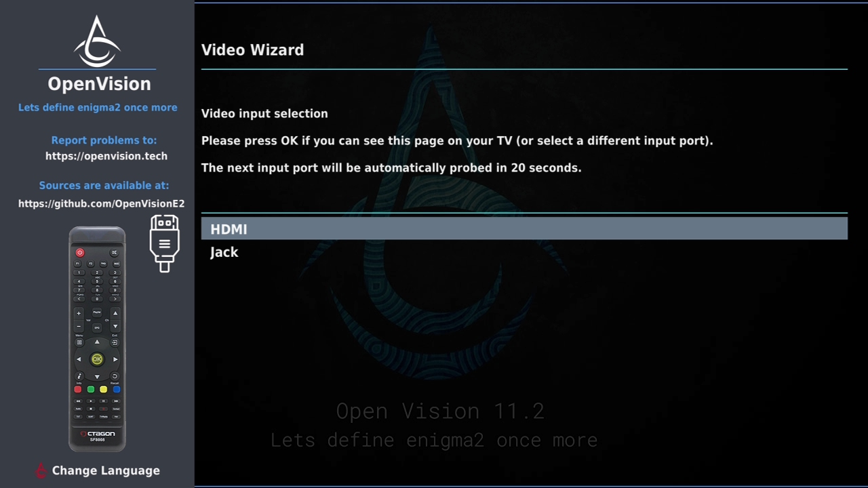The height and width of the screenshot is (488, 868).
Task: Click the green color key on remote
Action: tap(90, 389)
